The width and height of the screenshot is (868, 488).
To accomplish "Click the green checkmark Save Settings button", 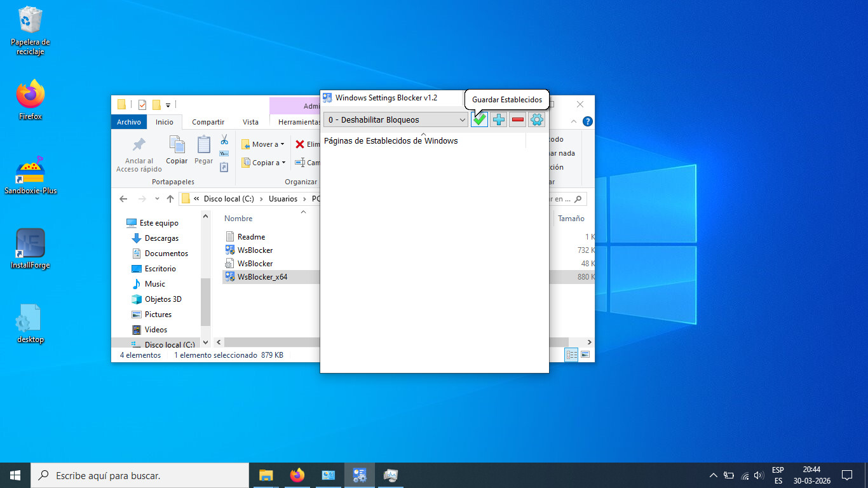I will [479, 119].
